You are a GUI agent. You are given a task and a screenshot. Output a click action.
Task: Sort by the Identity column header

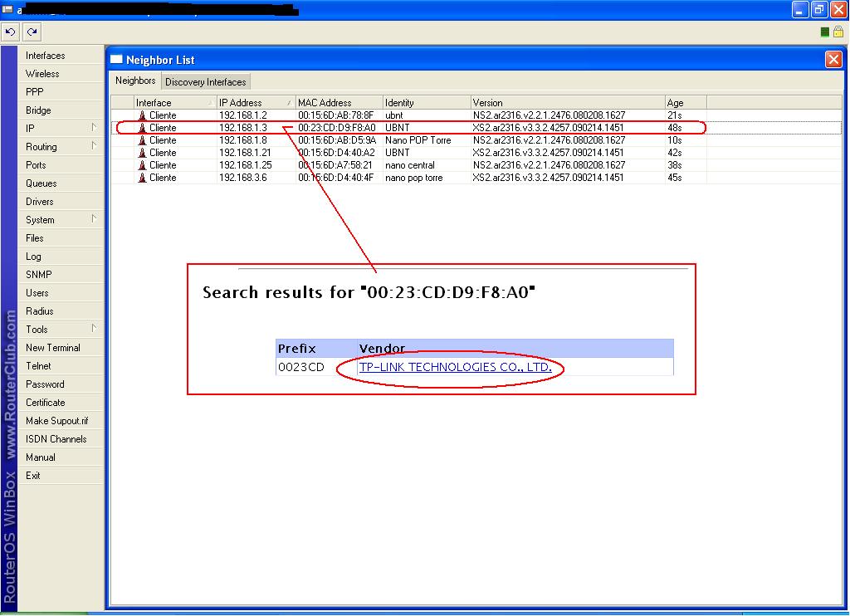coord(427,102)
